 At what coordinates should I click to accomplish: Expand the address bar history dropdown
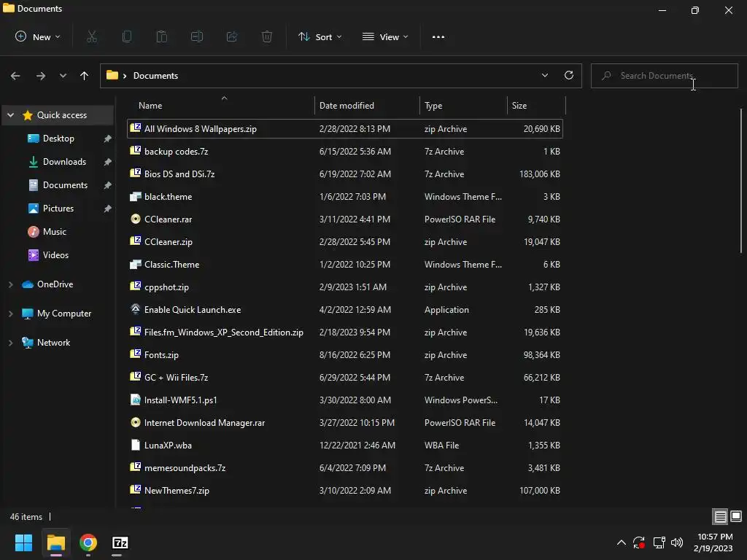point(544,75)
